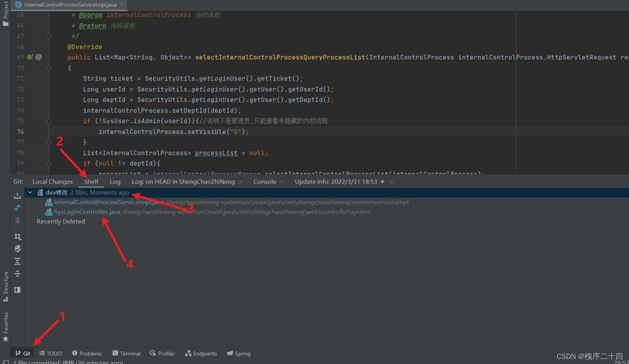Screen dimensions: 629x364
Task: Close the Update Info tab
Action: click(391, 182)
